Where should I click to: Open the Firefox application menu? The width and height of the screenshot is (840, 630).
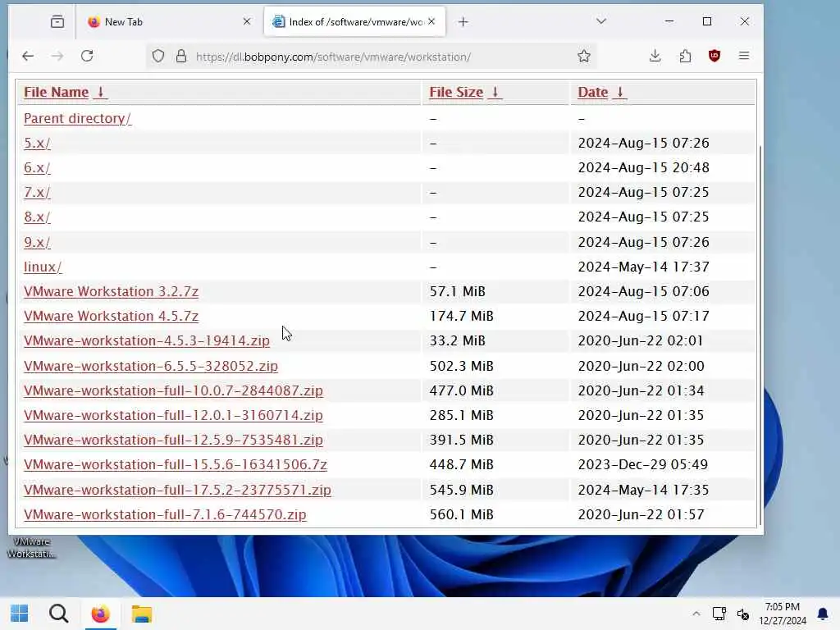coord(744,56)
